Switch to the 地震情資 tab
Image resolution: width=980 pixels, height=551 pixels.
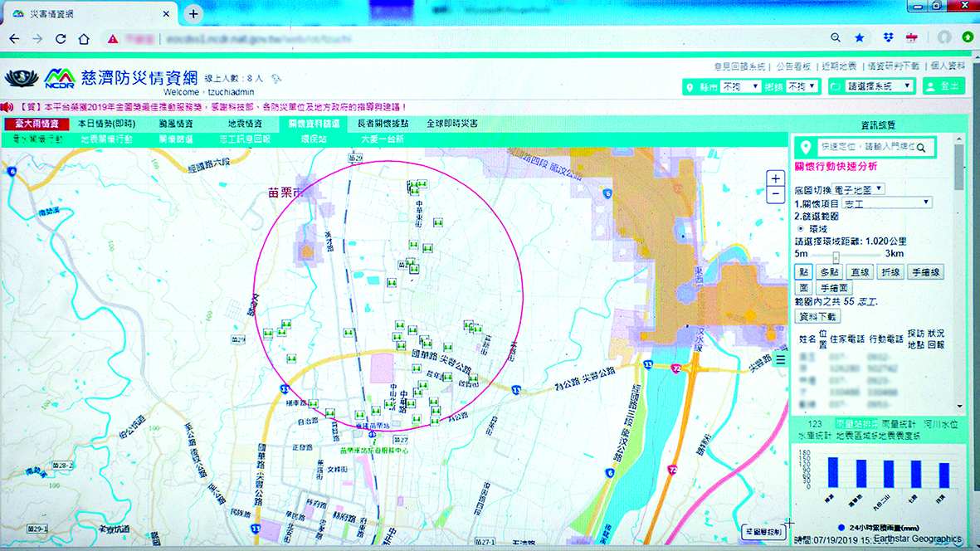[245, 124]
